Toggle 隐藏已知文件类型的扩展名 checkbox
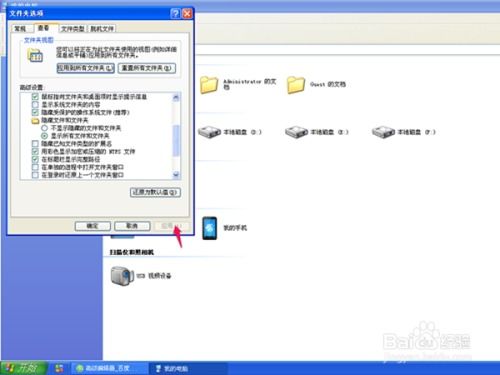Viewport: 500px width, 375px height. click(x=35, y=144)
